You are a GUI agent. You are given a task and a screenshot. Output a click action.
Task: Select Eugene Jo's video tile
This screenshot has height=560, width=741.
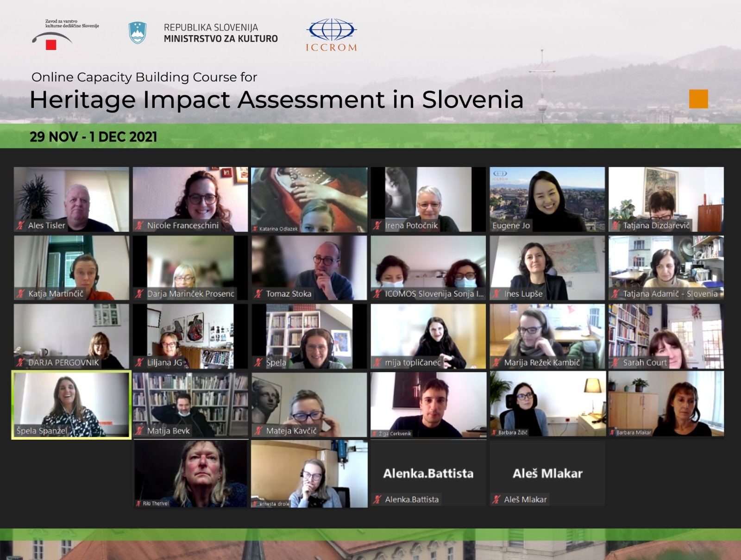point(547,199)
